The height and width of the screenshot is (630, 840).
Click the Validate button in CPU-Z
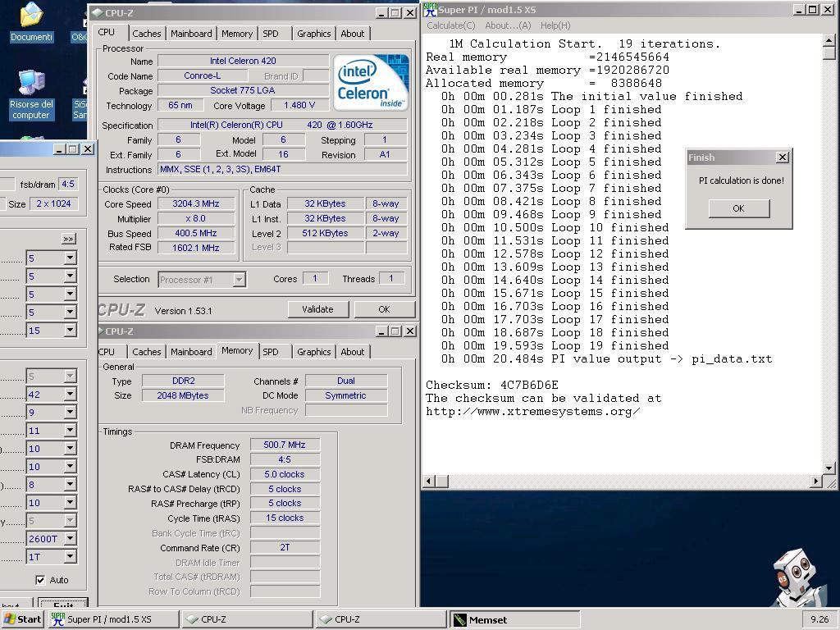tap(317, 309)
